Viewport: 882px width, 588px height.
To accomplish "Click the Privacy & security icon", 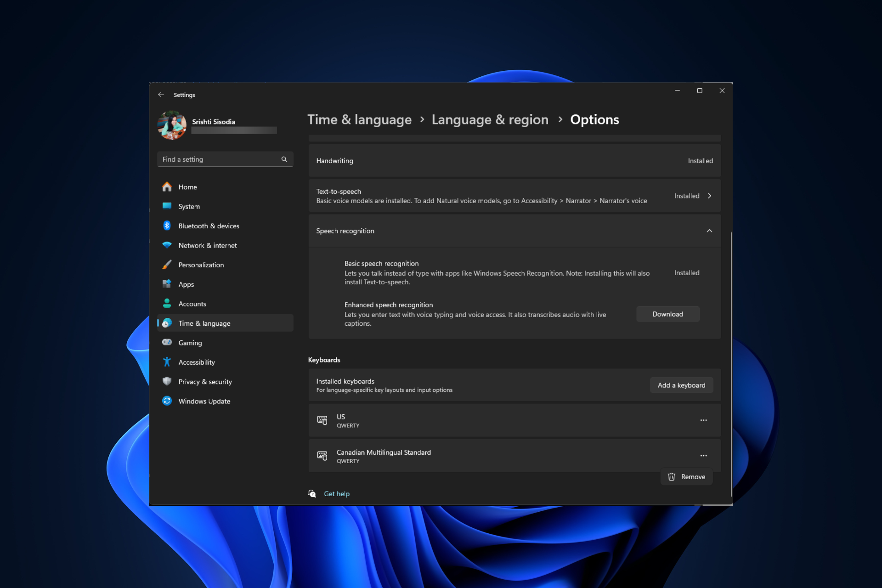I will 167,381.
